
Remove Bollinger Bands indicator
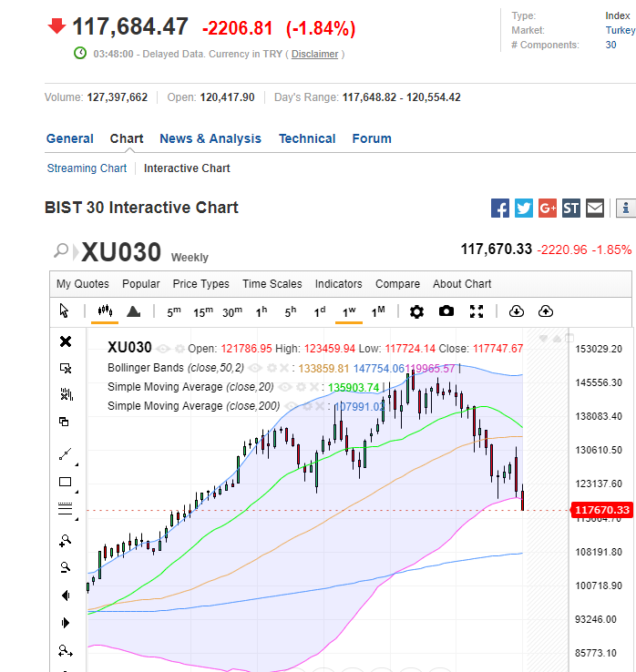click(x=284, y=368)
